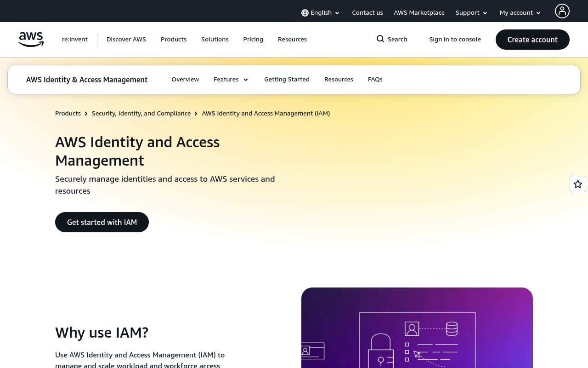The height and width of the screenshot is (368, 588).
Task: Open the top Resources menu
Action: point(292,40)
